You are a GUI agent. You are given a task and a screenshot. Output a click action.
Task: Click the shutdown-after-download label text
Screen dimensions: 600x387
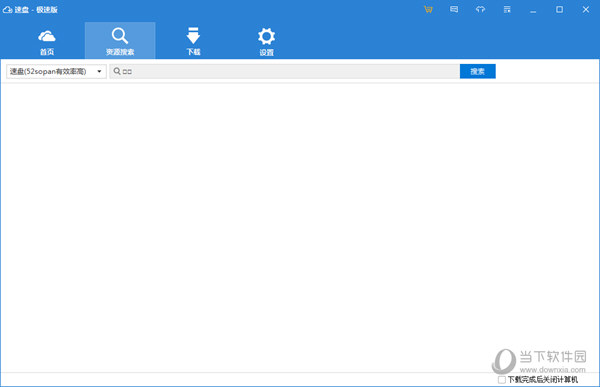click(543, 380)
